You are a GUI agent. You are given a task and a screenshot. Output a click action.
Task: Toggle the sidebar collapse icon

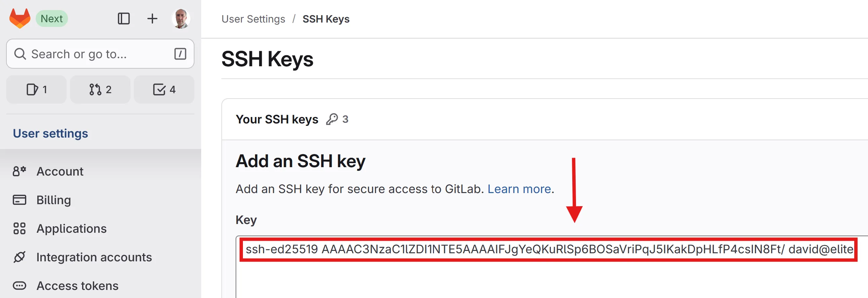(124, 18)
